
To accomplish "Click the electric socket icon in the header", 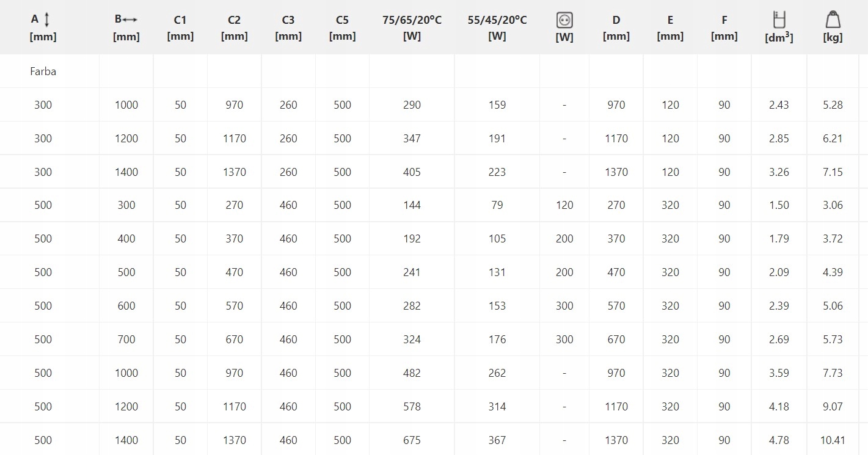I will (x=564, y=20).
